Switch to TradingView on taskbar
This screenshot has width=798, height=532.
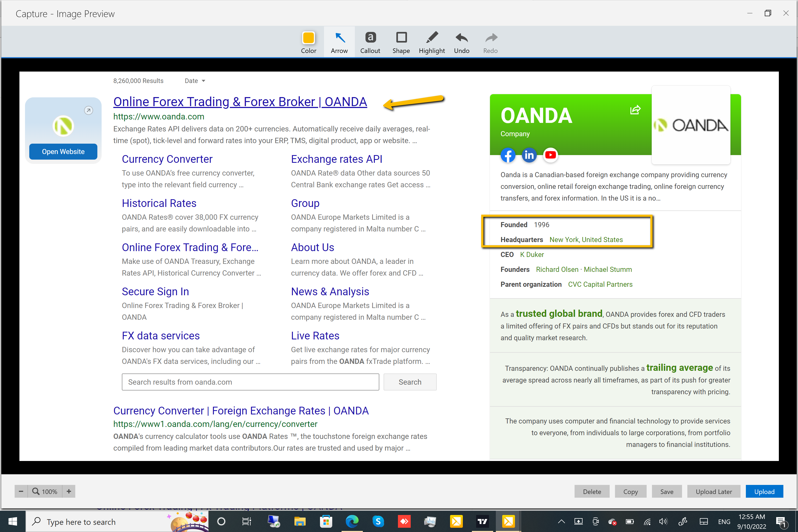pos(482,521)
